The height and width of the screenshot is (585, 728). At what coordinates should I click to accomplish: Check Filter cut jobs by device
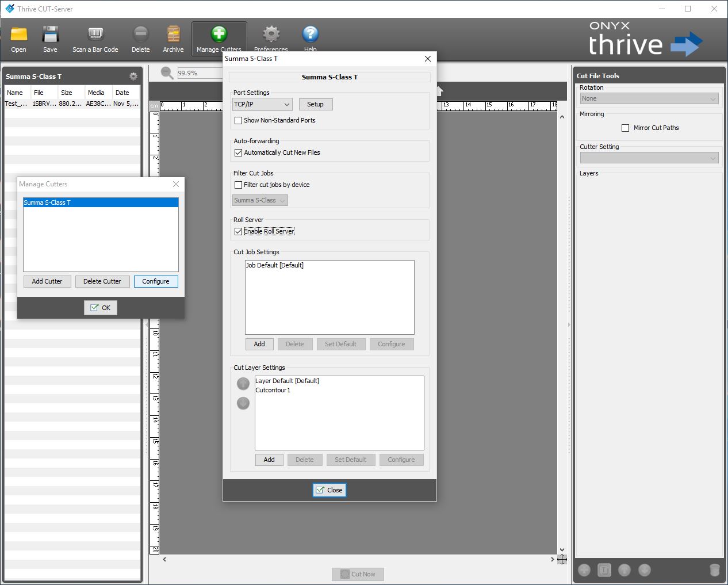click(x=238, y=185)
